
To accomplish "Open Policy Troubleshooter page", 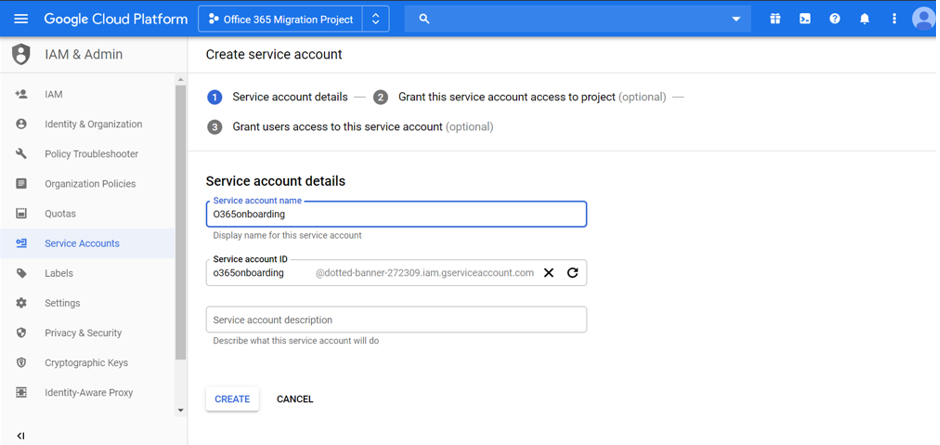I will (x=91, y=154).
